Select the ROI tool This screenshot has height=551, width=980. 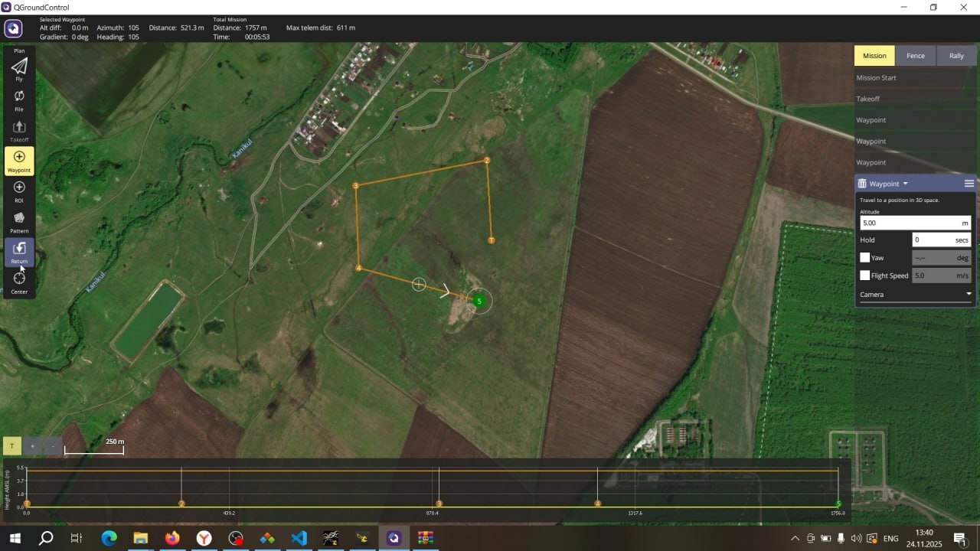[19, 189]
